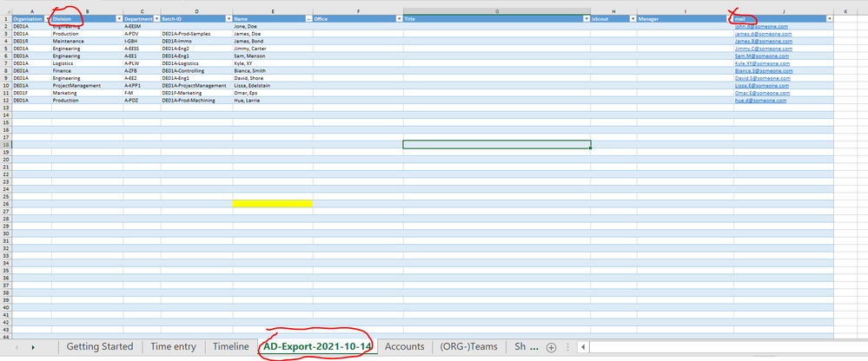
Task: Select column K header
Action: coord(846,11)
